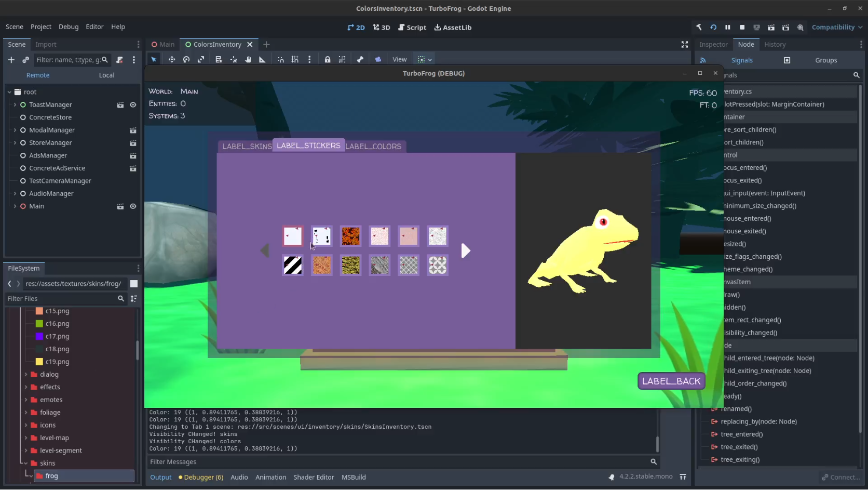868x490 pixels.
Task: Click the instantiate child scene link icon
Action: click(25, 60)
